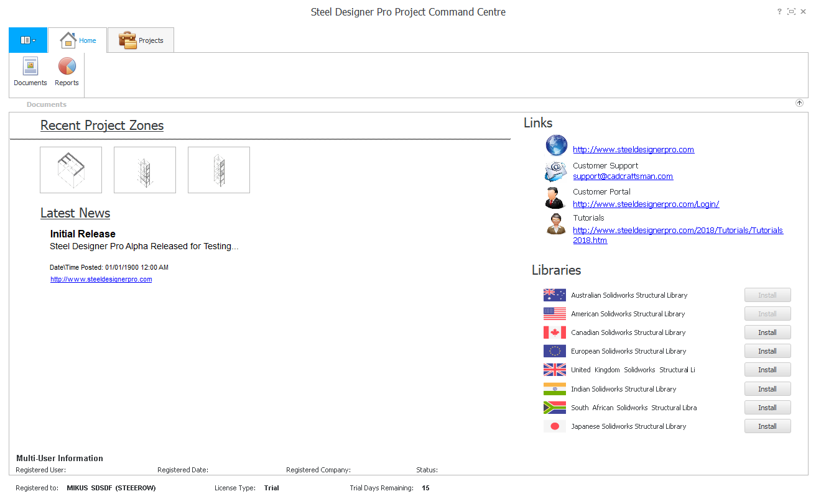816x504 pixels.
Task: Click the Australian Solidworks Structural Library label
Action: pos(629,295)
